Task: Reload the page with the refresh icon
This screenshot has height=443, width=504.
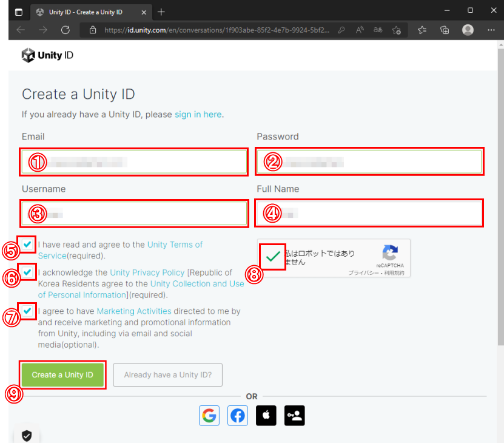Action: pos(66,30)
